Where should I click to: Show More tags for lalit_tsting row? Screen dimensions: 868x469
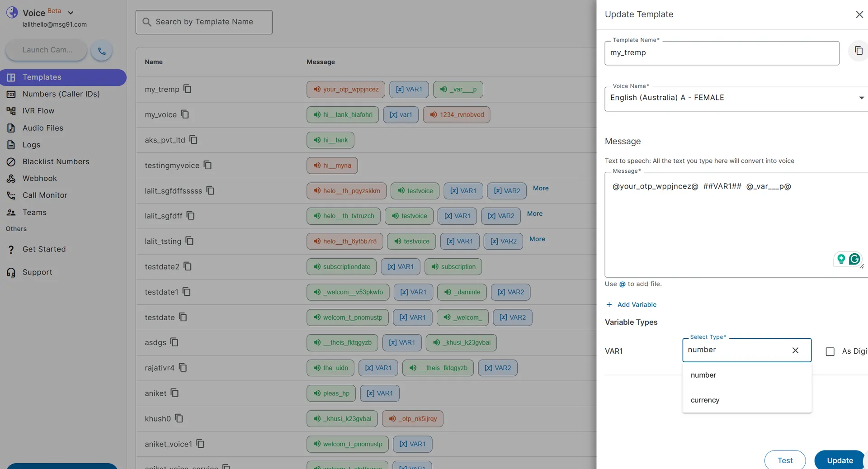[537, 239]
